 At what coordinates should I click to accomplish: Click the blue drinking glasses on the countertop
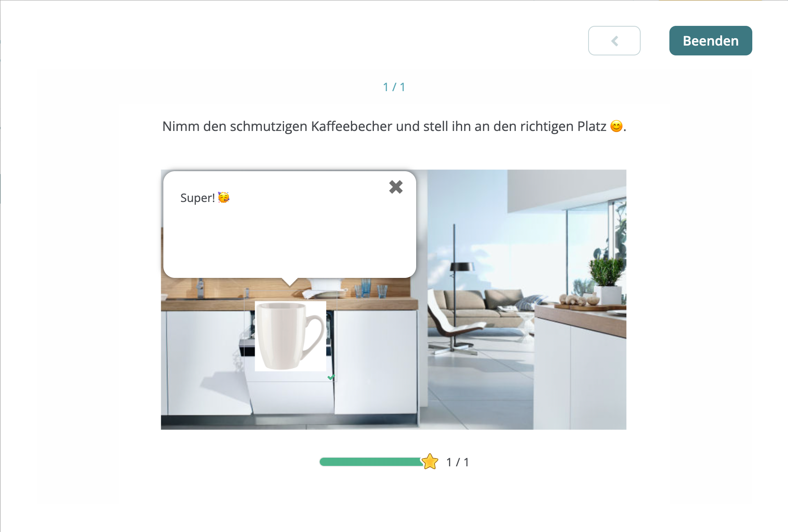tap(371, 289)
